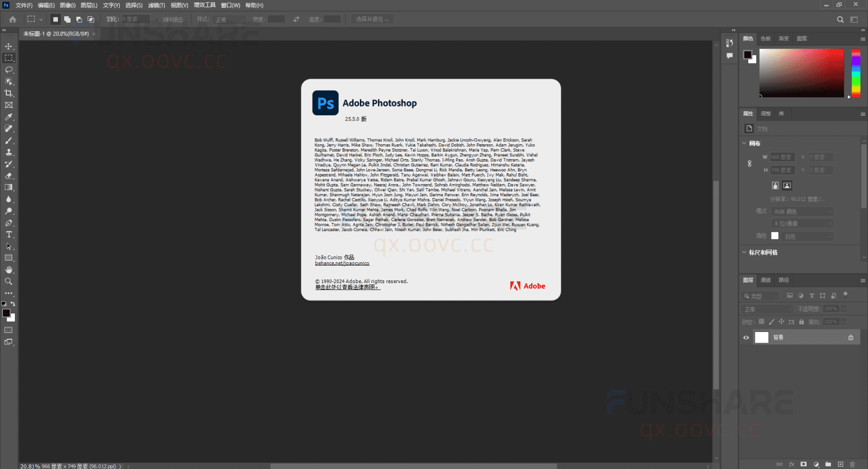Activate the Hand tool
This screenshot has width=868, height=469.
point(9,269)
